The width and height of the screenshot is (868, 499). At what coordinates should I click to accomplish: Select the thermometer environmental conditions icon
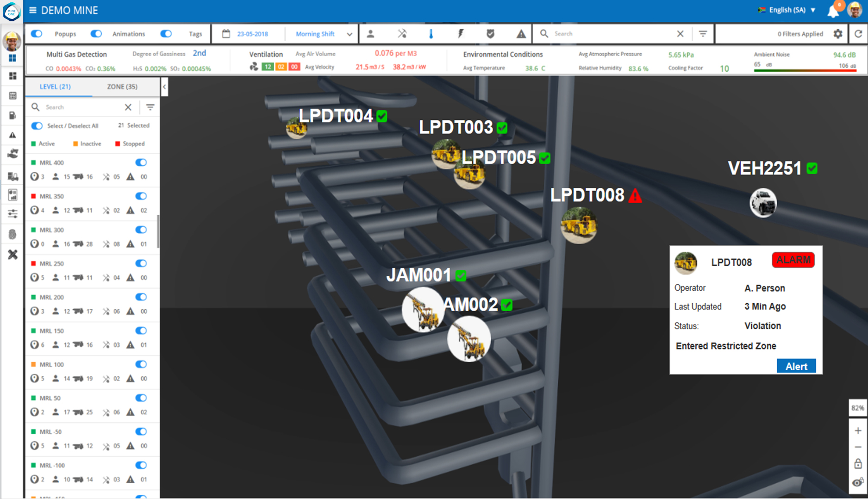click(431, 33)
